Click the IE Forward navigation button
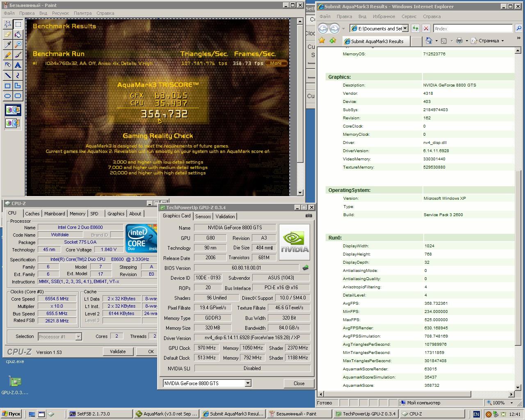Viewport: 525px width, 420px height. [335, 28]
